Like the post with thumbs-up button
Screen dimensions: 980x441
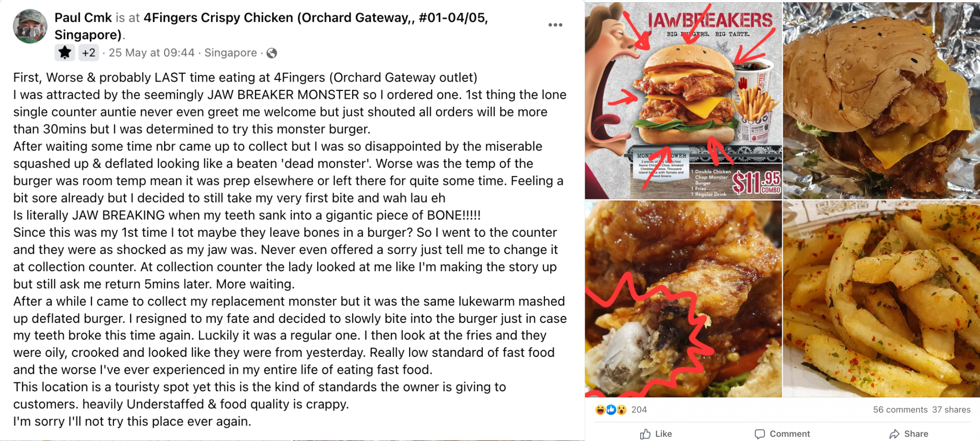click(656, 434)
